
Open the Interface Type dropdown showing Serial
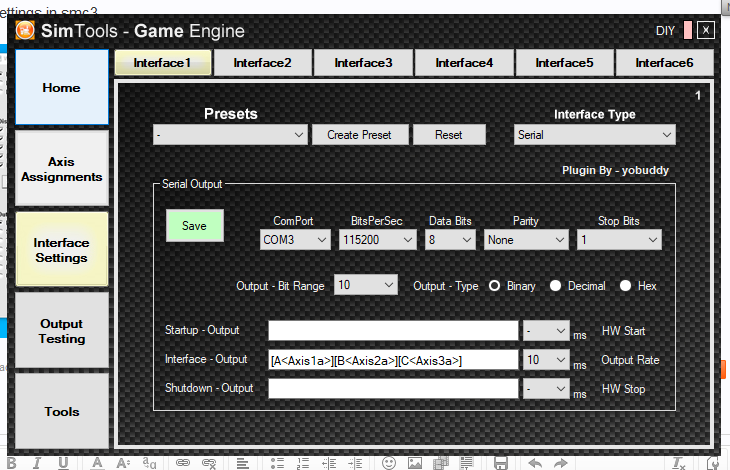595,135
